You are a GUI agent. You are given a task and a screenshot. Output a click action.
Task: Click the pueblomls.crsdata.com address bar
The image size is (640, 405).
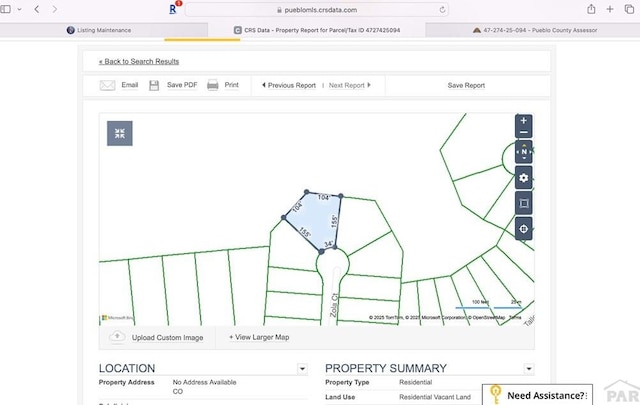coord(317,10)
